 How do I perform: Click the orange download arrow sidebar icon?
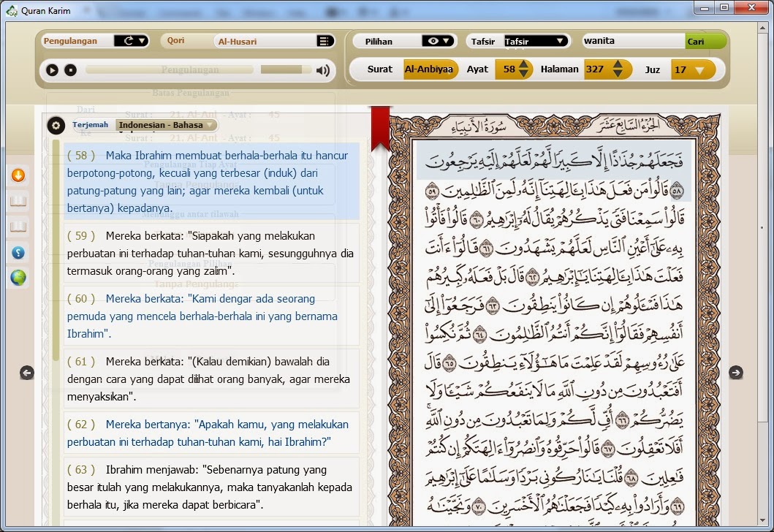tap(18, 175)
